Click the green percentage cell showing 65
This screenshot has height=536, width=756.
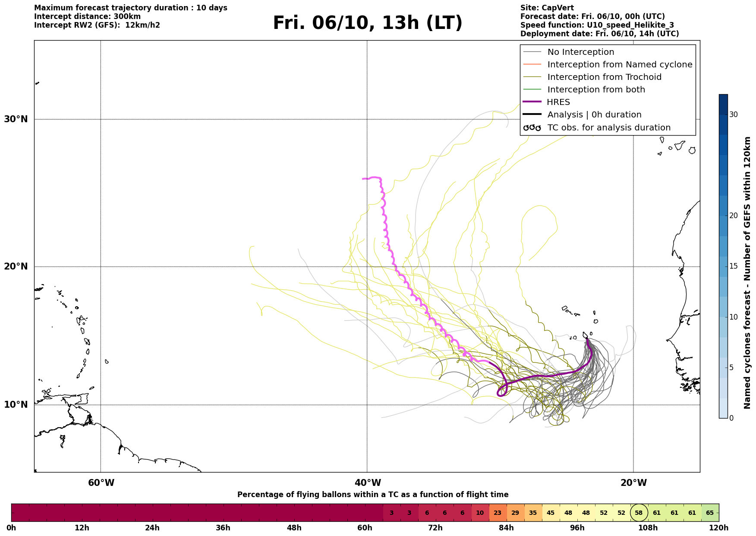(710, 513)
